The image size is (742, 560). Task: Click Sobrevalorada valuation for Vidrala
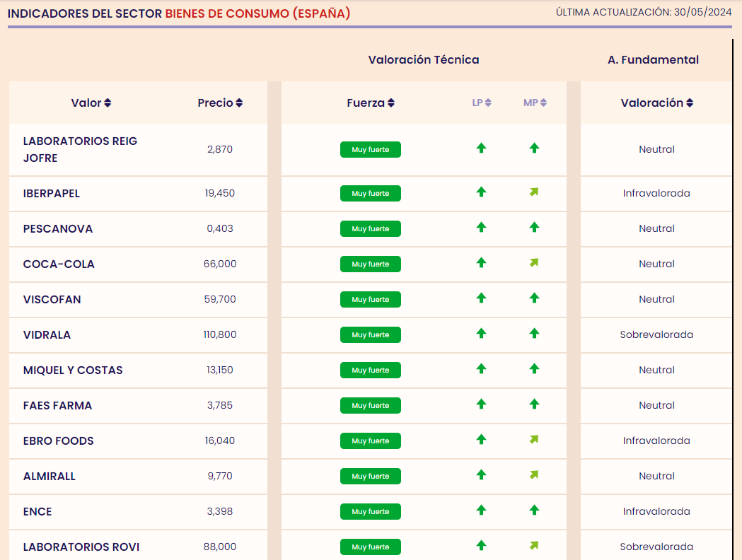(656, 335)
